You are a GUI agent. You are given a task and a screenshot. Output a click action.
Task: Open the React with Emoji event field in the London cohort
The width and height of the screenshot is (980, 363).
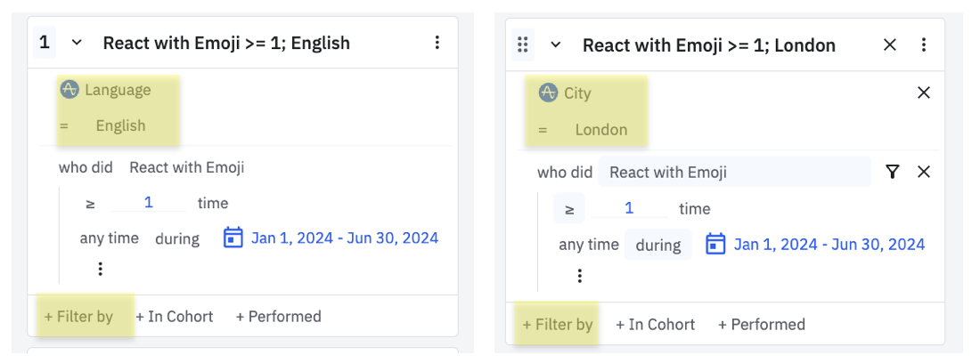[734, 172]
